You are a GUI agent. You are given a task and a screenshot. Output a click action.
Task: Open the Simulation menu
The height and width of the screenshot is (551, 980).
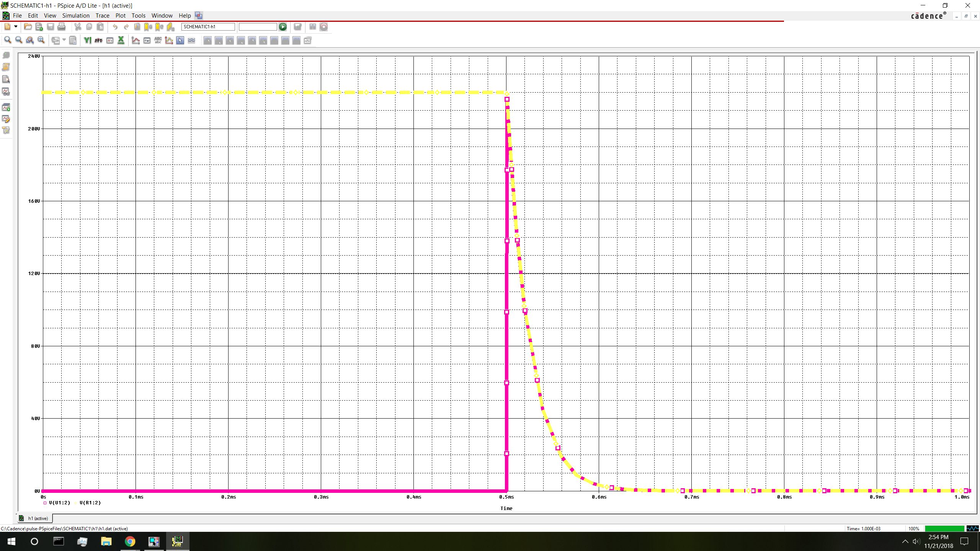click(76, 16)
